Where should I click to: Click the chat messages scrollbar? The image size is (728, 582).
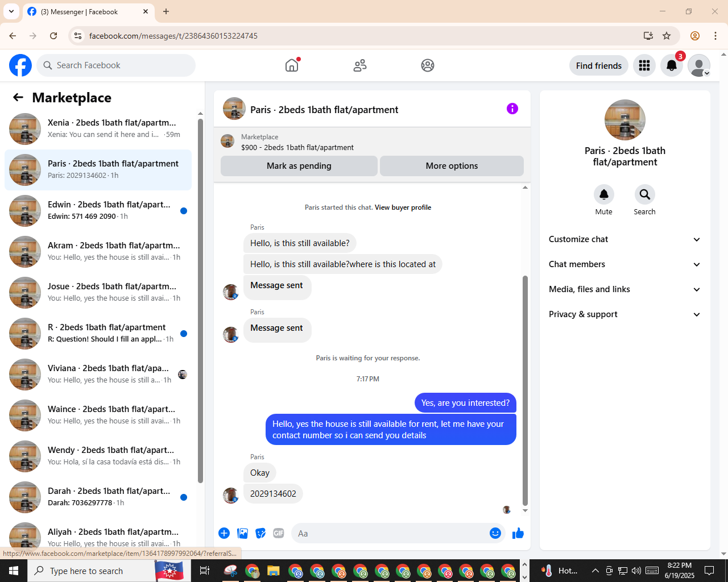[x=525, y=390]
